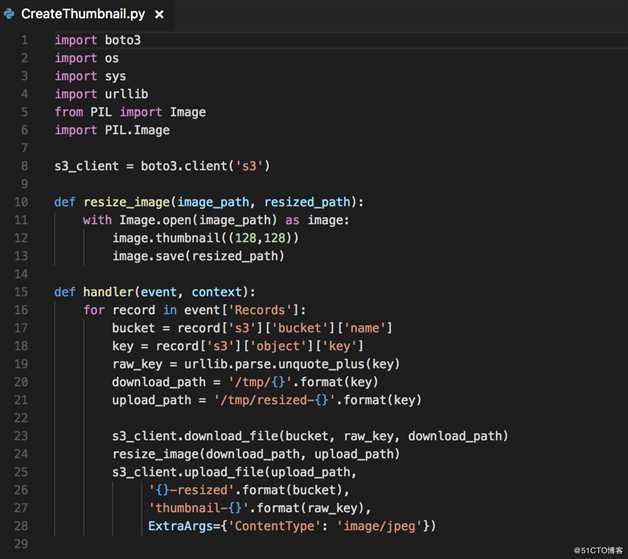Click the 'import urllib' line
This screenshot has width=628, height=559.
101,94
